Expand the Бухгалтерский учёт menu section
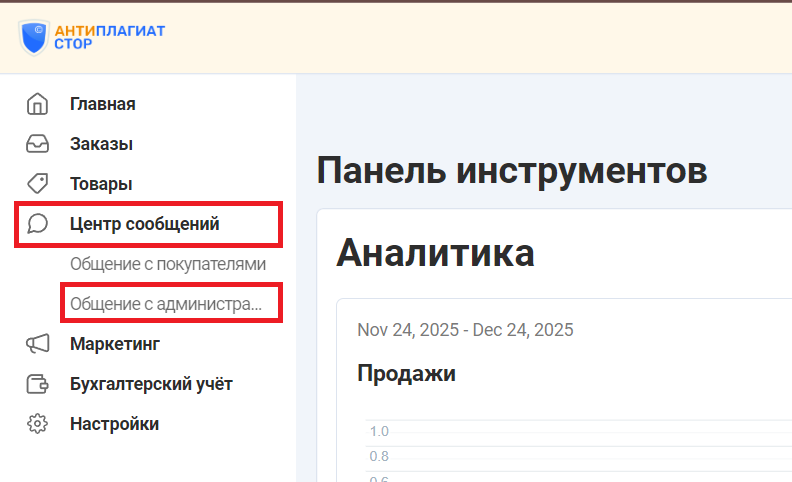The width and height of the screenshot is (792, 482). (151, 384)
